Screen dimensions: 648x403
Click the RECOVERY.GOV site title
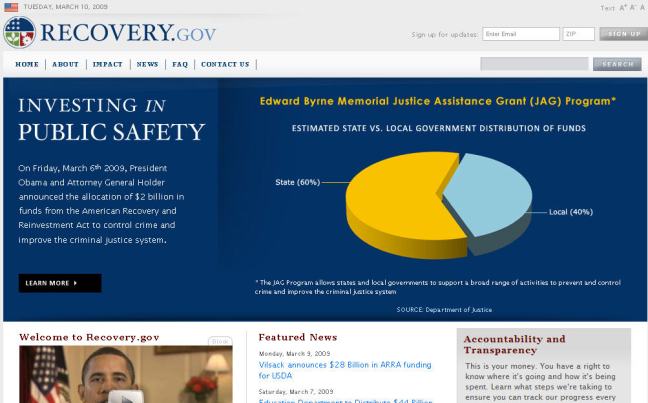pyautogui.click(x=128, y=33)
